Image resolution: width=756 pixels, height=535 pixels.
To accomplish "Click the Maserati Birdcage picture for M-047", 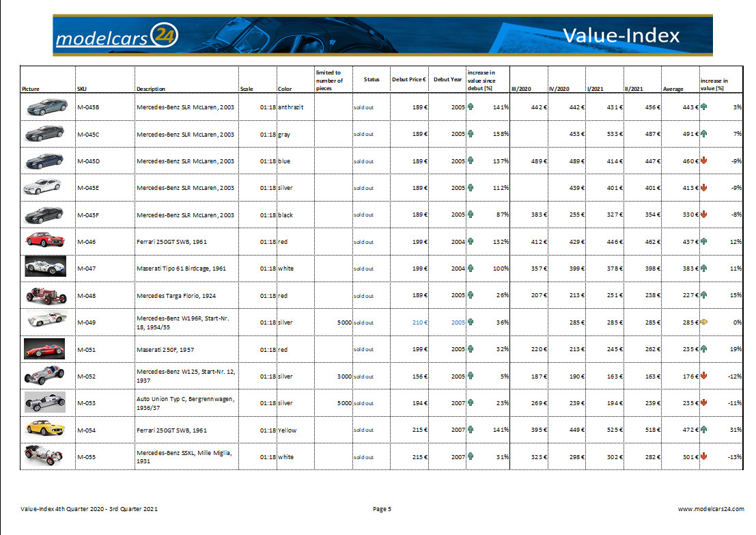I will (x=45, y=266).
